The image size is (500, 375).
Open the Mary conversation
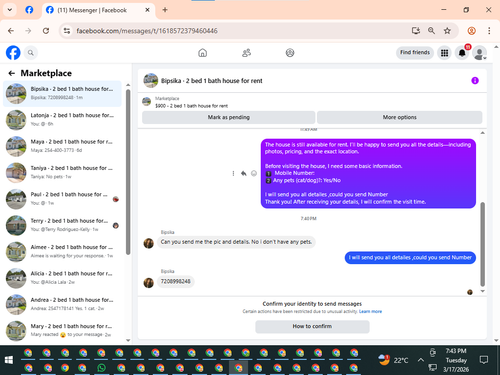pos(62,330)
